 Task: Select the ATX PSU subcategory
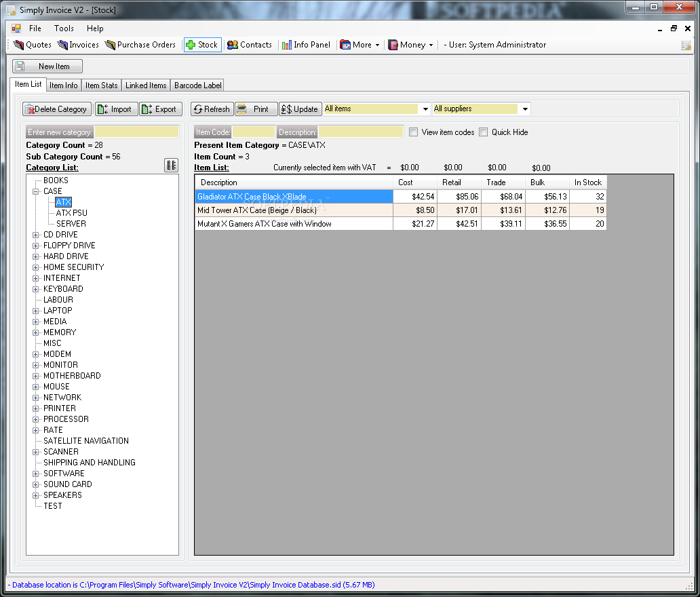click(71, 213)
